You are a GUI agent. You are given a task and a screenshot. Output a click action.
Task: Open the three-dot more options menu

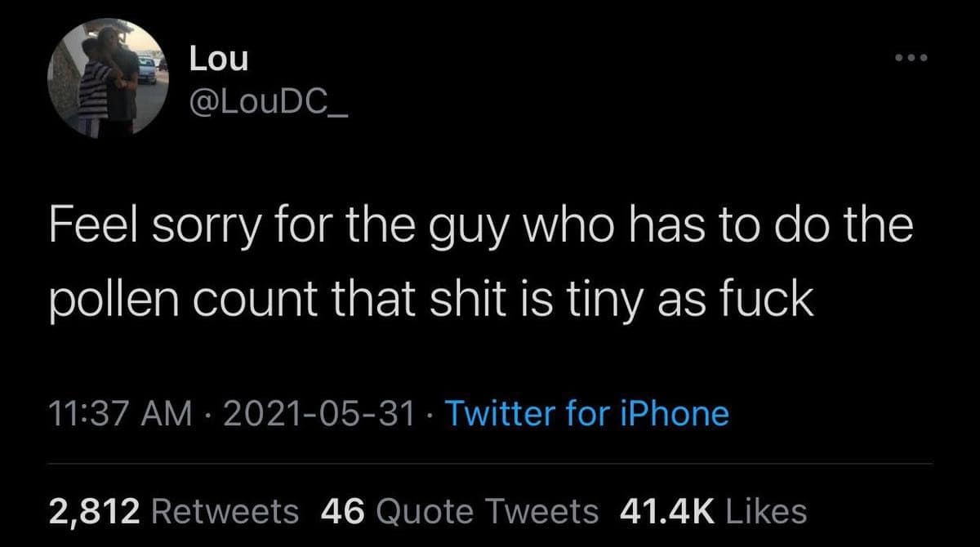[x=912, y=59]
